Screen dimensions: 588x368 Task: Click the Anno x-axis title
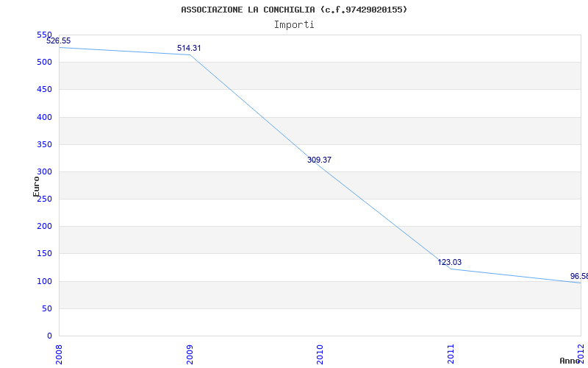570,361
